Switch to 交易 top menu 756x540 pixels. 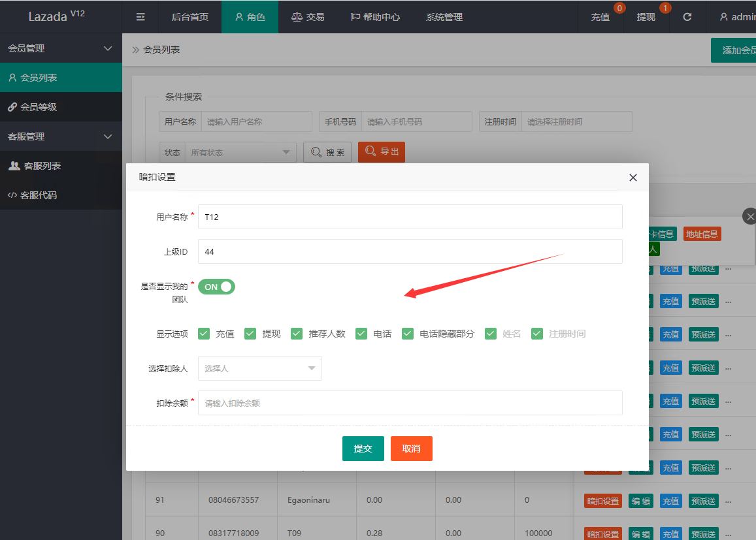pos(308,17)
